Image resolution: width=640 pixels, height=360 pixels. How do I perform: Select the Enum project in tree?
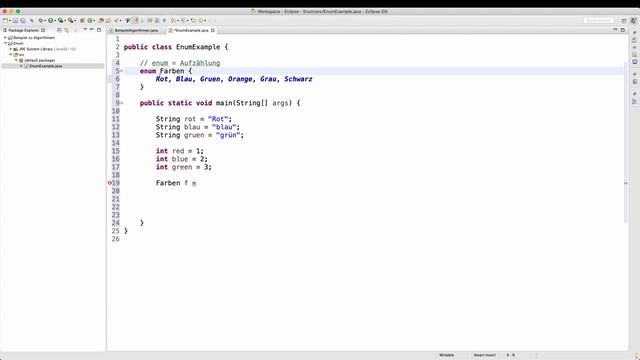18,43
